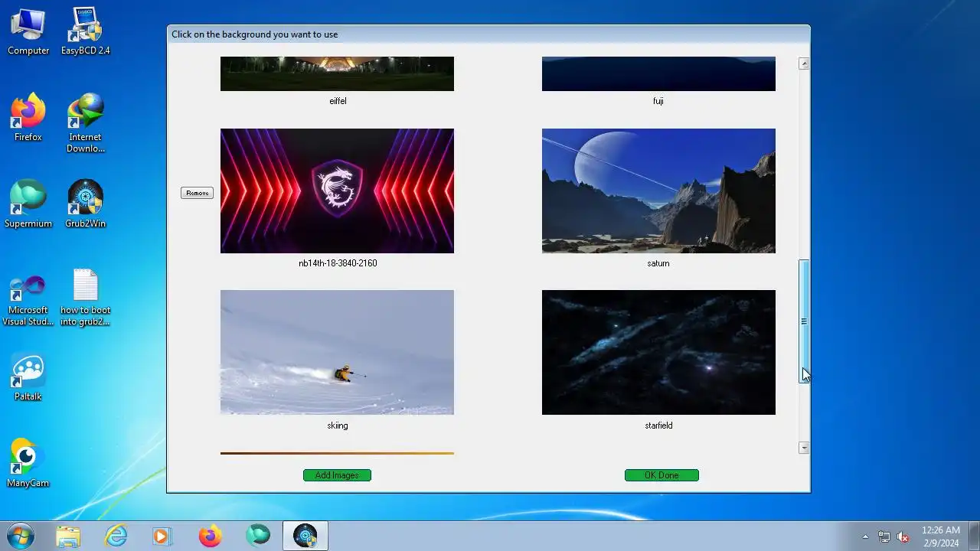The width and height of the screenshot is (980, 551).
Task: Open the Internet Download Manager desktop icon
Action: point(85,123)
